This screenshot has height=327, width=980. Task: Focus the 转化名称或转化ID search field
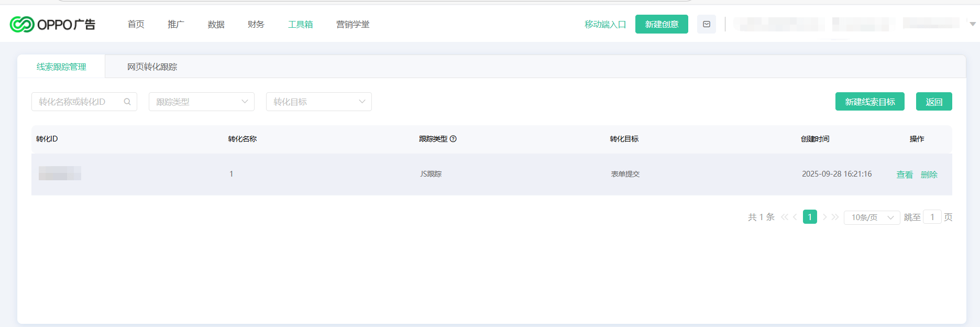79,102
